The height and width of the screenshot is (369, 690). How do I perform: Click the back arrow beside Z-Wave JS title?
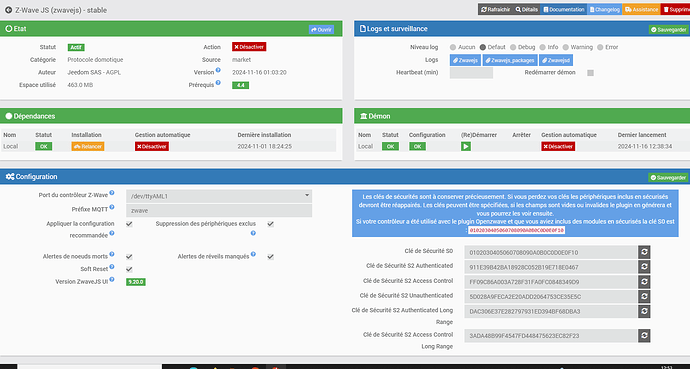(8, 10)
